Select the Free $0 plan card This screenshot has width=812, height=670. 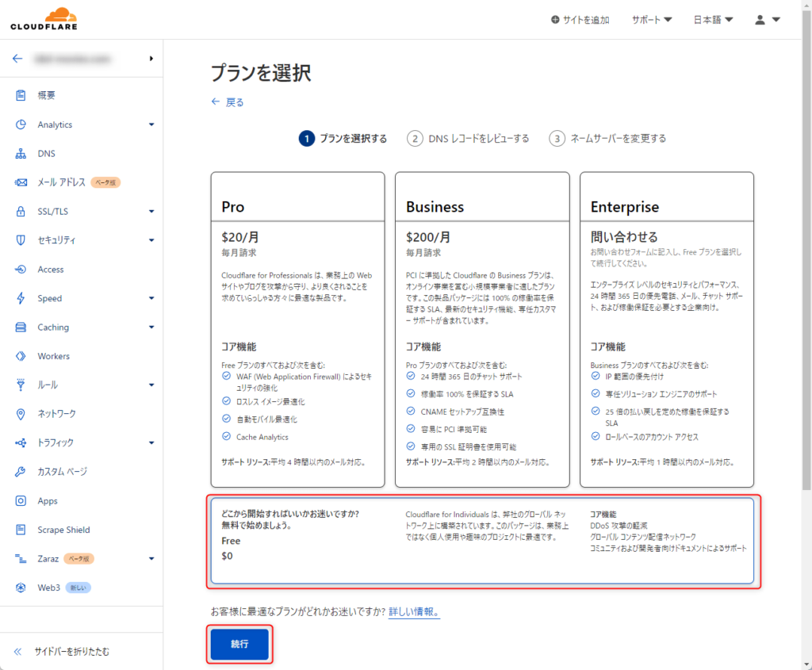click(482, 541)
